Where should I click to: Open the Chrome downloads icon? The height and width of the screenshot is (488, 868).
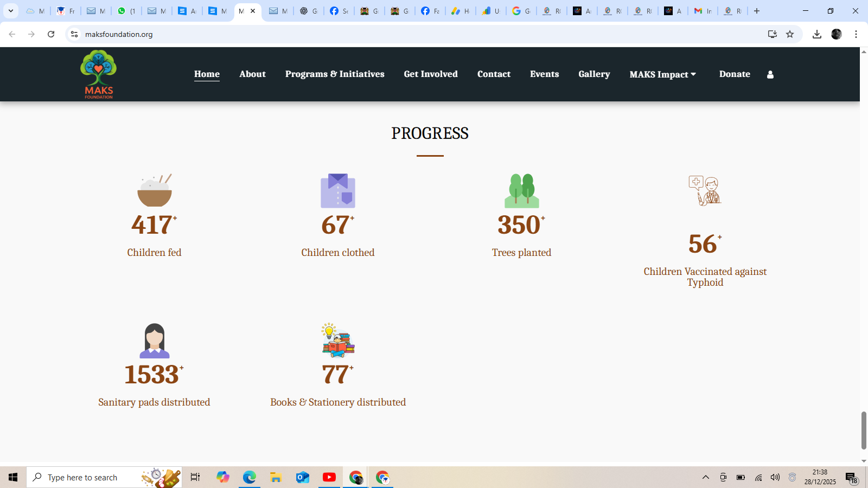click(816, 34)
